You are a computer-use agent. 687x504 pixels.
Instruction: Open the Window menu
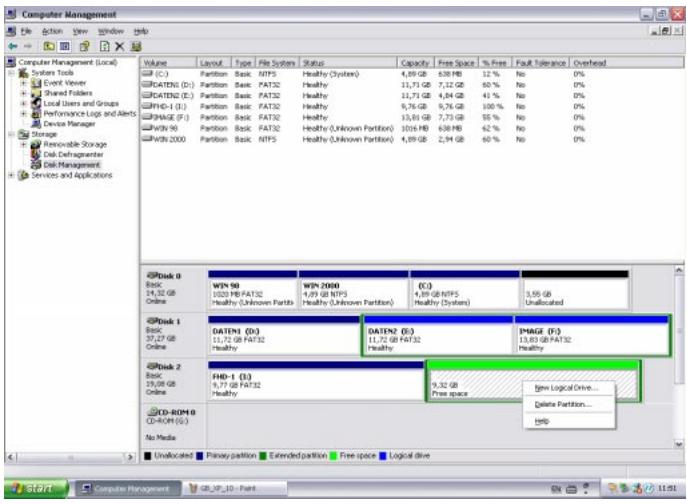(111, 31)
